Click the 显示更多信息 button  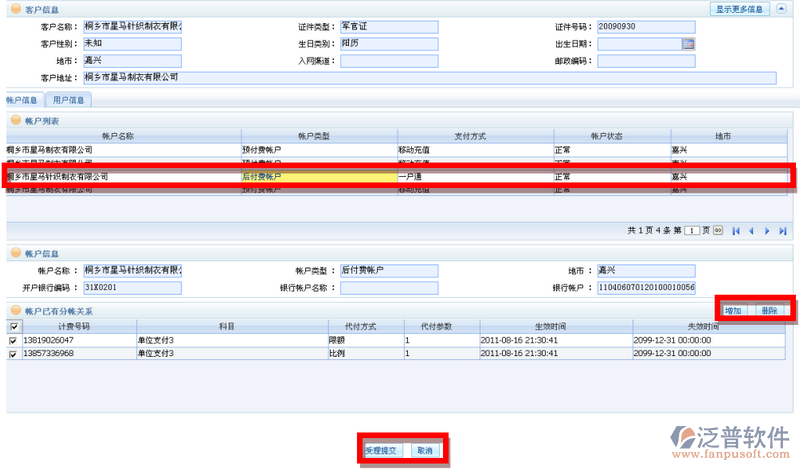739,9
